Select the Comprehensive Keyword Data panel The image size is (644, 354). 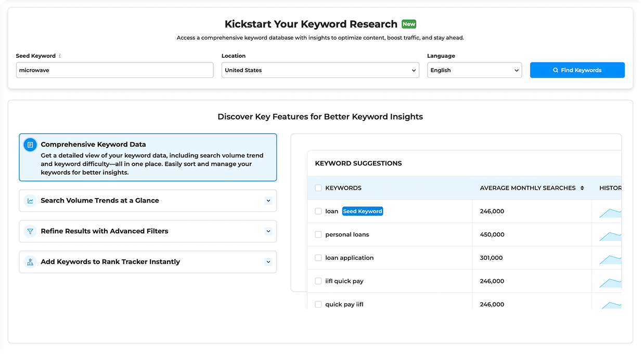148,158
